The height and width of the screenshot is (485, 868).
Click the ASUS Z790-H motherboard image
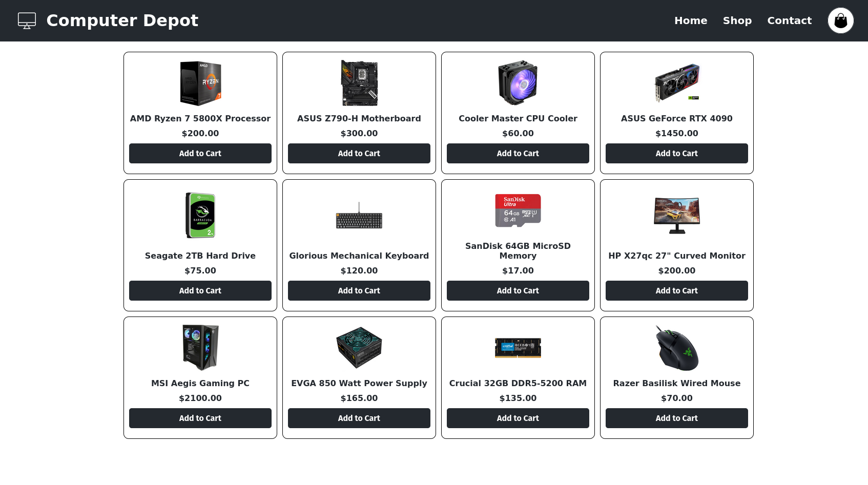coord(359,83)
